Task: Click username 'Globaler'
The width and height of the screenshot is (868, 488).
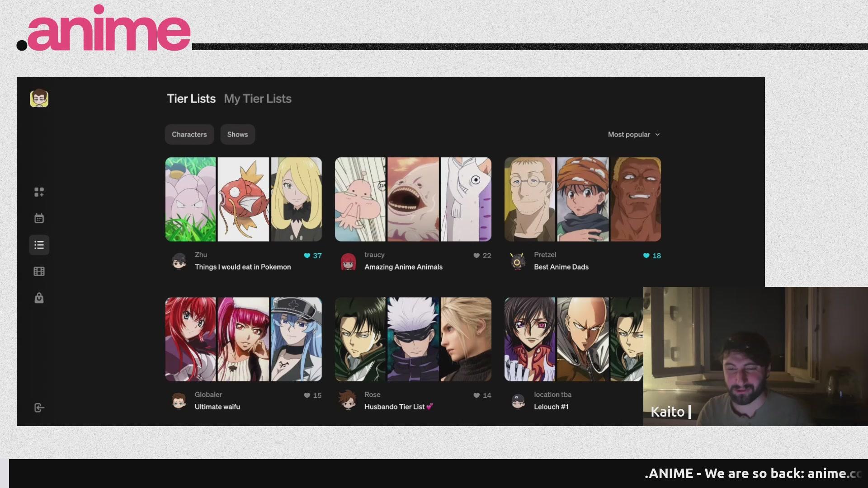Action: click(x=208, y=394)
